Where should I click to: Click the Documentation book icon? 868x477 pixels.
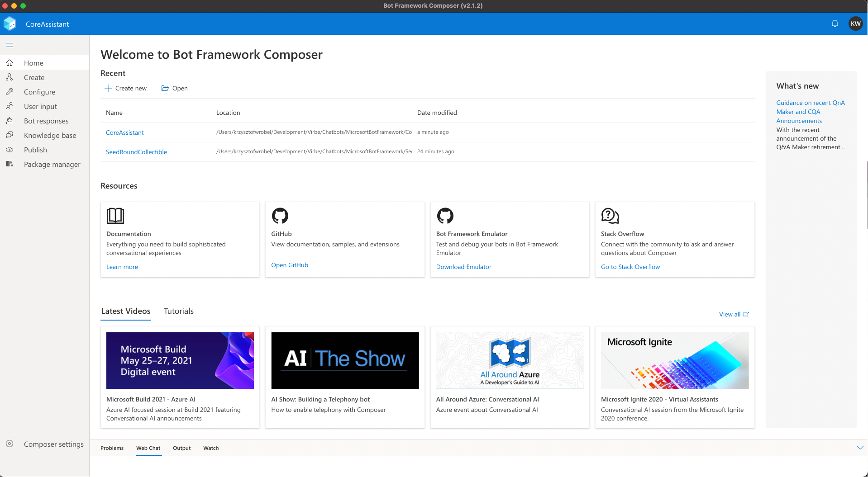click(x=115, y=216)
